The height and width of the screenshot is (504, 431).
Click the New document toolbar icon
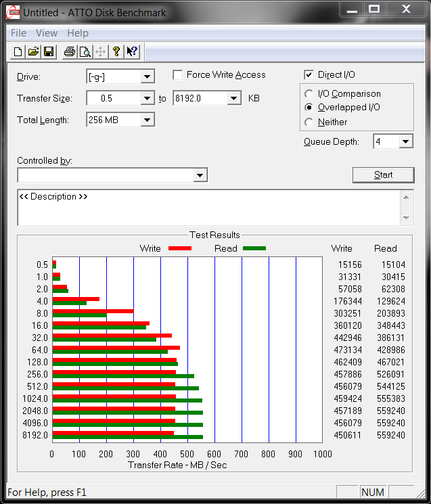click(18, 52)
